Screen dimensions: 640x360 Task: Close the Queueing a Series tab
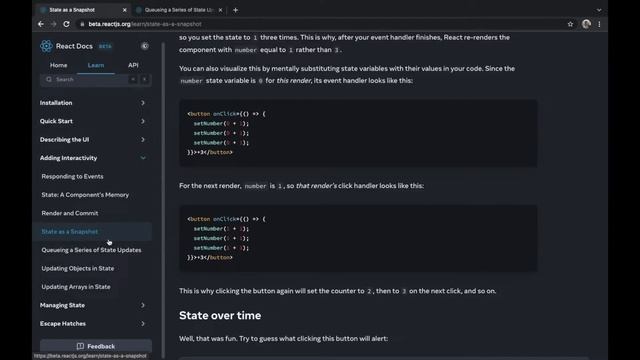point(220,10)
